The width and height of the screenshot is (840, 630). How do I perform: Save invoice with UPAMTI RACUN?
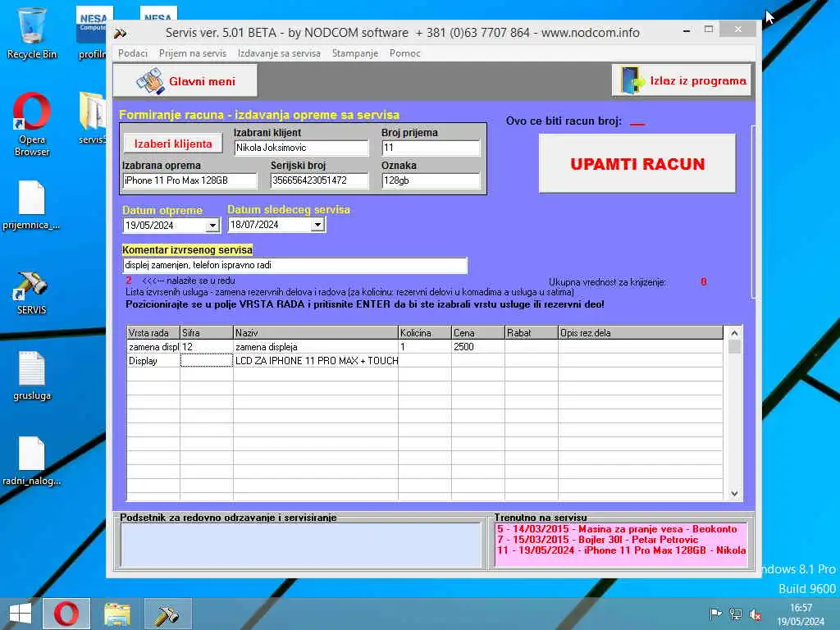coord(637,163)
